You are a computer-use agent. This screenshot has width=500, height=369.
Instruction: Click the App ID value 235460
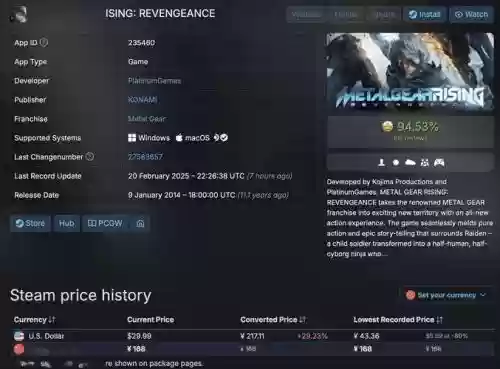(141, 43)
